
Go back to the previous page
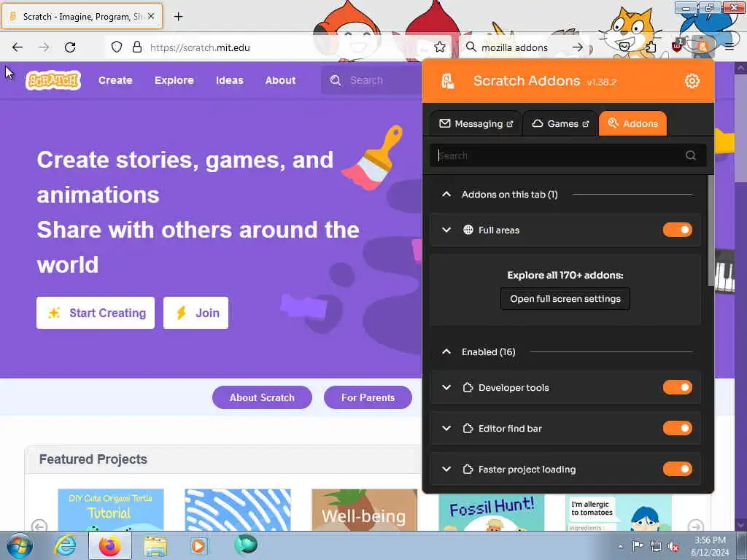coord(18,47)
